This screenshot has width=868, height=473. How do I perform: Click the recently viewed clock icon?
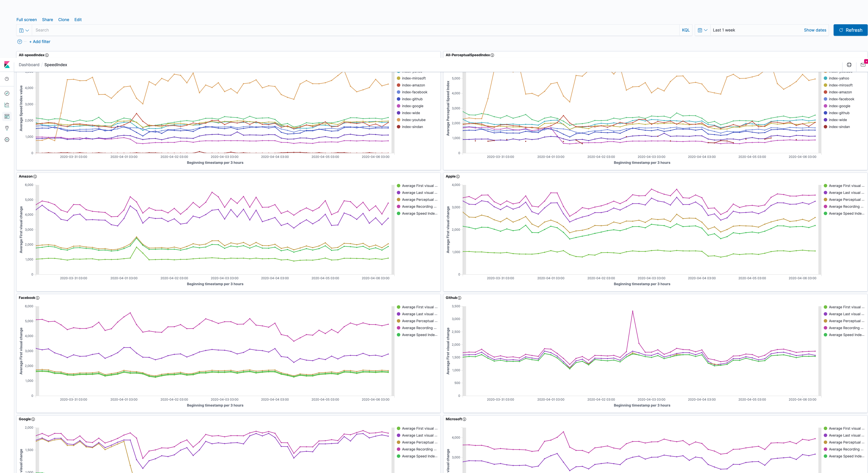7,79
